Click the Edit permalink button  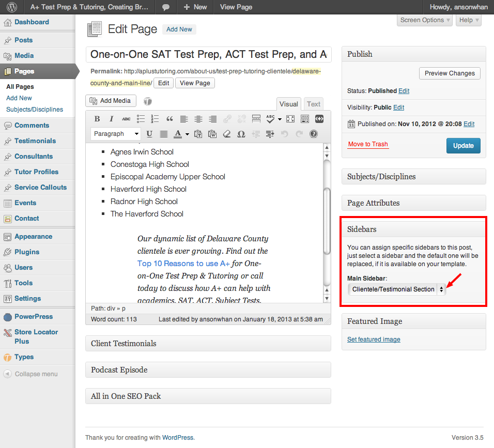[x=163, y=83]
